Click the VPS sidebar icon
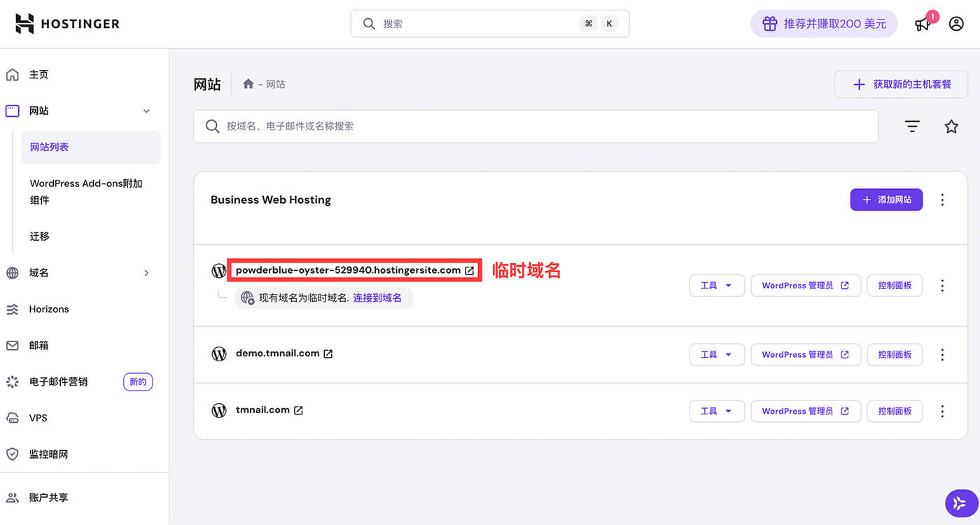This screenshot has height=525, width=980. click(12, 418)
